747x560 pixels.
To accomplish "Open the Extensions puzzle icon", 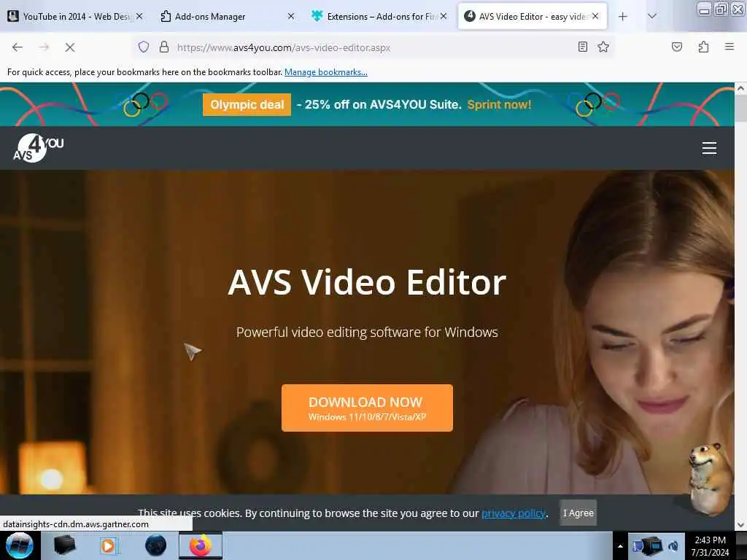I will [703, 47].
